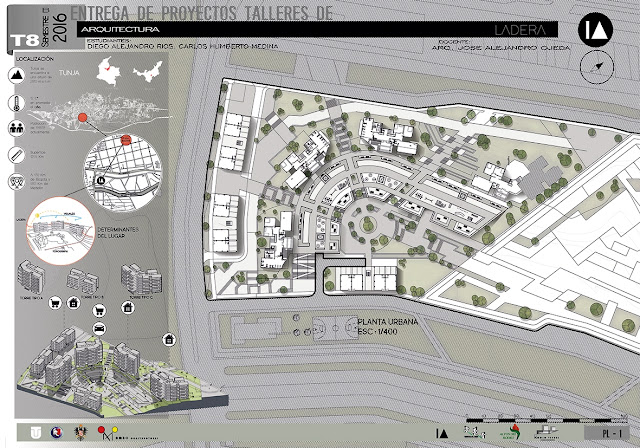The width and height of the screenshot is (640, 448).
Task: Click the stacked blocks logo in footer
Action: 547,432
